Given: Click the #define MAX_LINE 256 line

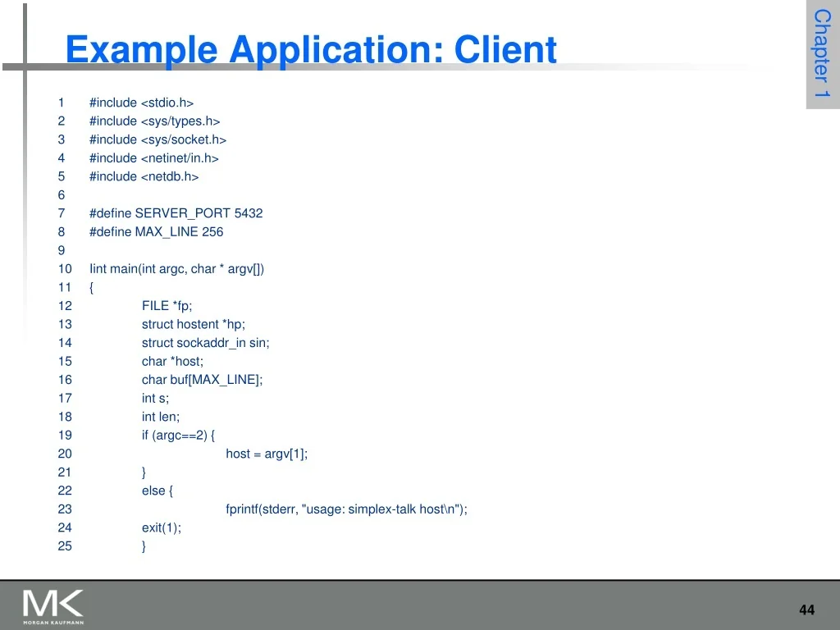Looking at the screenshot, I should [156, 232].
